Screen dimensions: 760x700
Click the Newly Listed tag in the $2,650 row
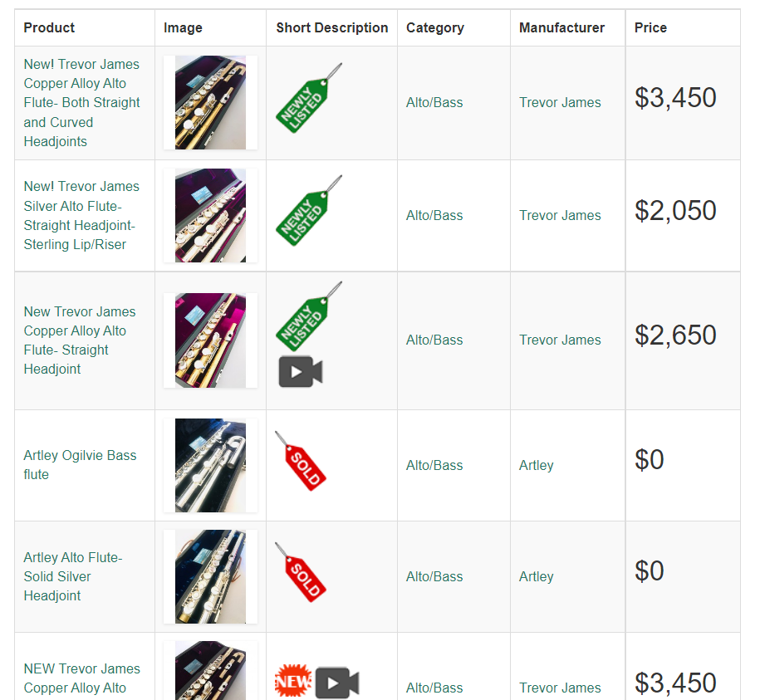309,317
